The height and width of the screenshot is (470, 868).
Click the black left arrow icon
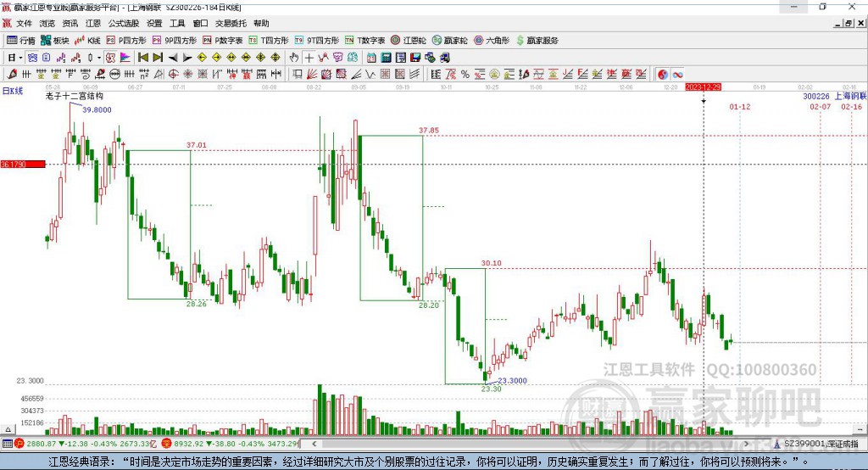tap(173, 58)
